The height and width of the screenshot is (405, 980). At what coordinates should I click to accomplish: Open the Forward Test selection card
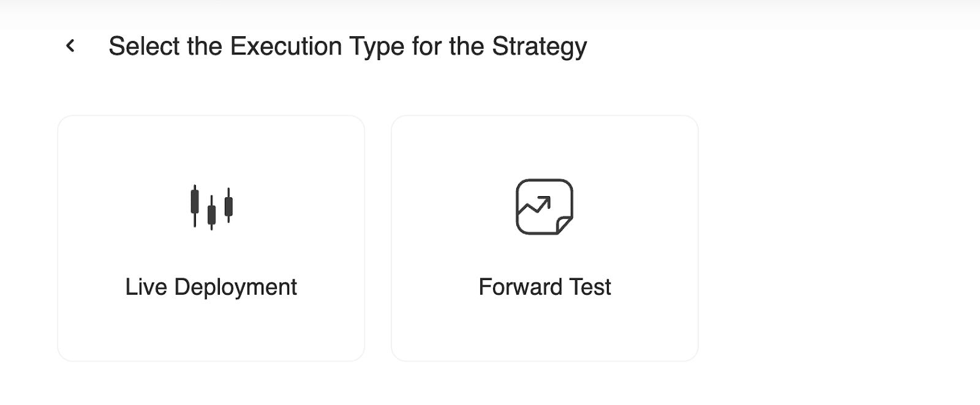pos(545,236)
